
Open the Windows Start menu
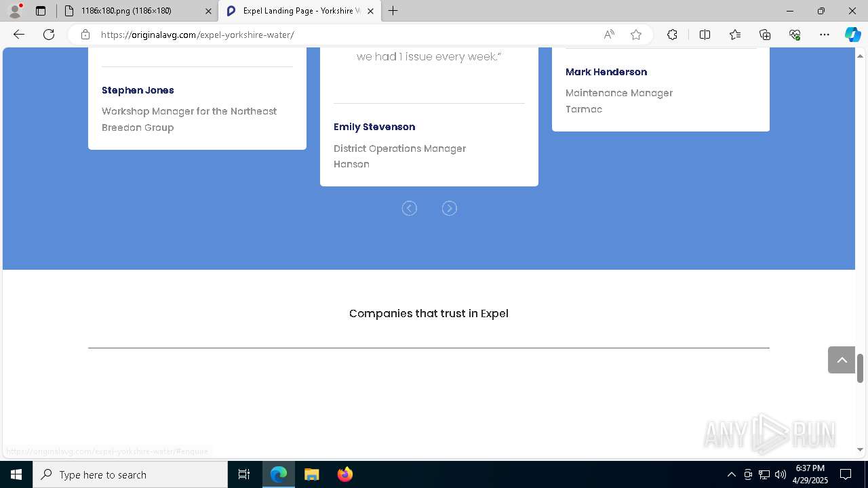pyautogui.click(x=16, y=474)
